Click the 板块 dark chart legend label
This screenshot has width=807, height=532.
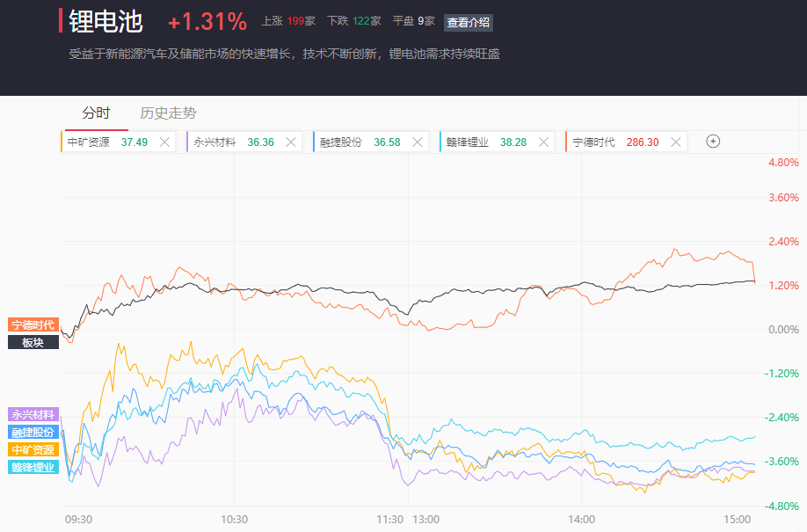[x=33, y=342]
